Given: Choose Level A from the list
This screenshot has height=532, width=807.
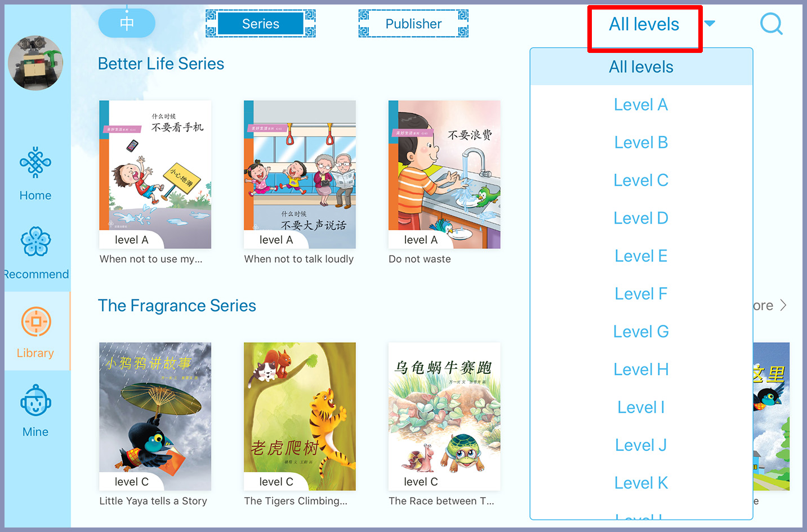Looking at the screenshot, I should tap(641, 105).
